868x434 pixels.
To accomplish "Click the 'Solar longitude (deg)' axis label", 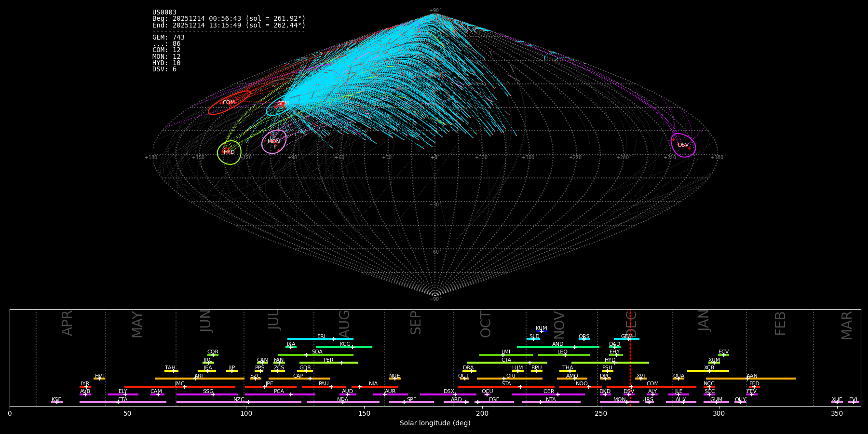I will pyautogui.click(x=435, y=423).
